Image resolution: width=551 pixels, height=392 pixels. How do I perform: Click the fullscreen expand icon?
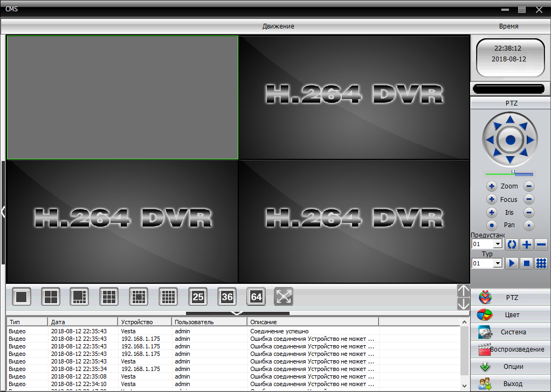[x=284, y=296]
